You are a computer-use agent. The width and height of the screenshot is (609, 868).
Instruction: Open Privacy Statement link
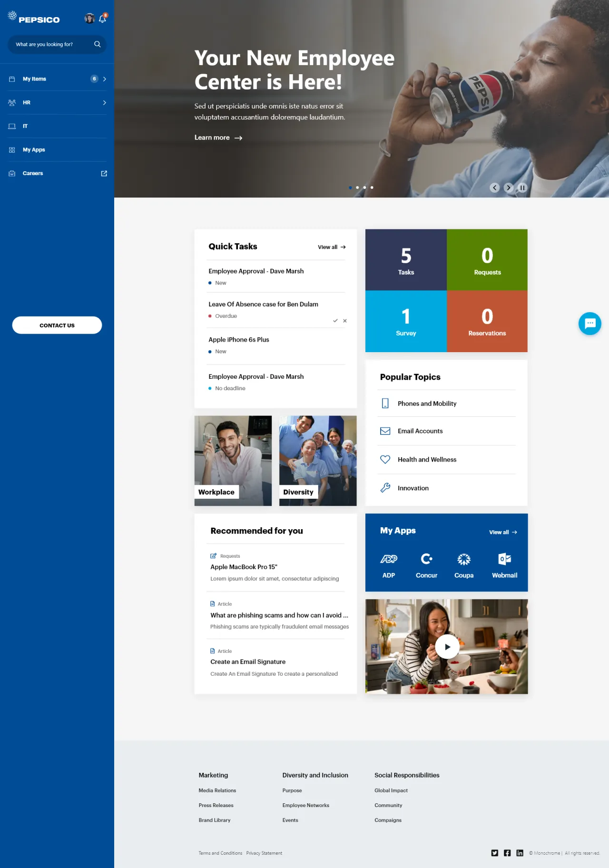264,853
